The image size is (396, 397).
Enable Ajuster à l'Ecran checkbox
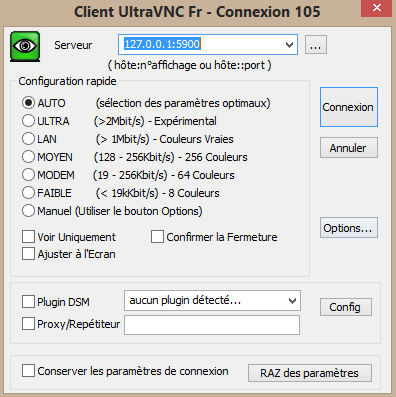[x=28, y=254]
